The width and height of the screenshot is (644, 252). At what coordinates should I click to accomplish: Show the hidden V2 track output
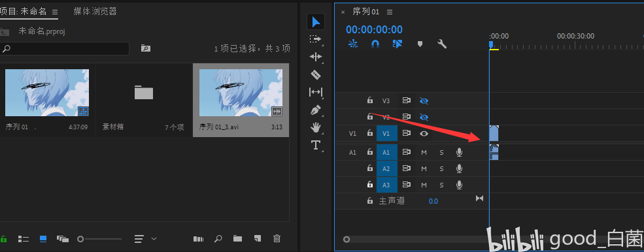(424, 118)
